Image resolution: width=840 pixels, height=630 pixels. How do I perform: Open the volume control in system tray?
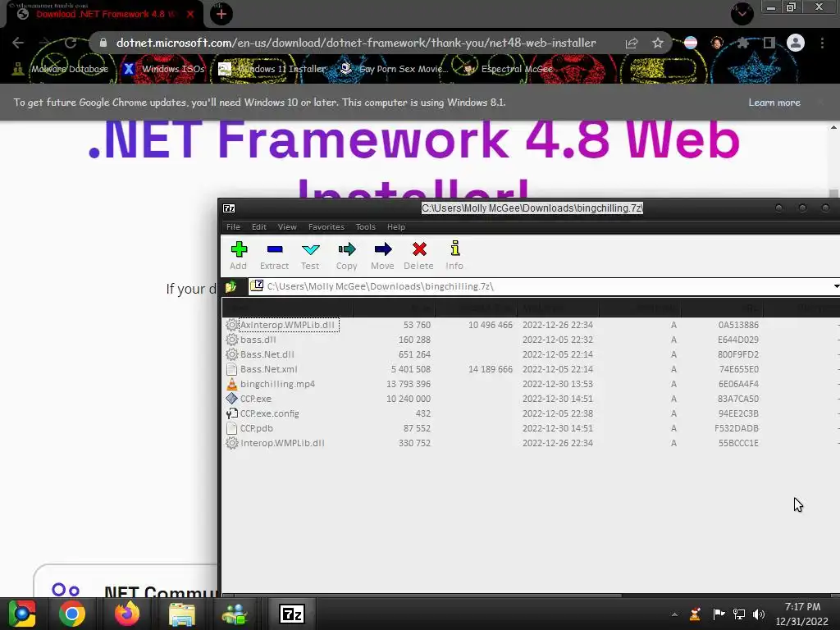759,614
